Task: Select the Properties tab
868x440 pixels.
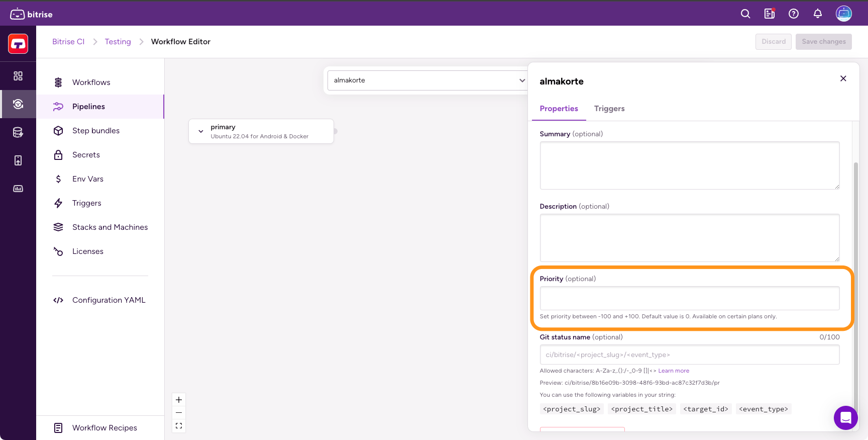Action: pyautogui.click(x=559, y=109)
